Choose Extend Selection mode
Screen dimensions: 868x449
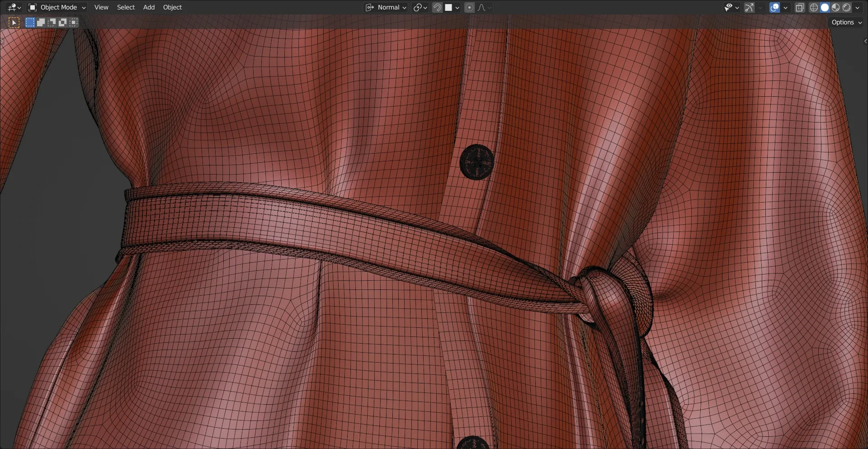pos(41,22)
